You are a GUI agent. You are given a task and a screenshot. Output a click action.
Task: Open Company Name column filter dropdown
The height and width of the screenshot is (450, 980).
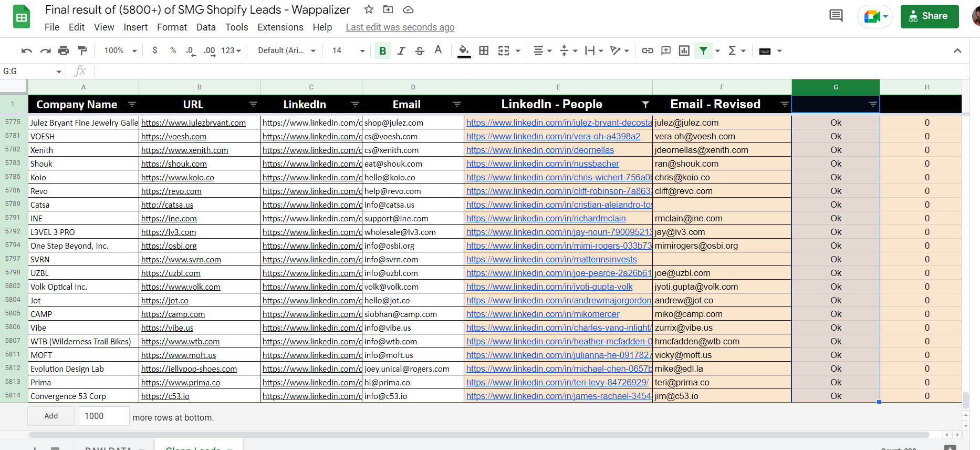(132, 104)
